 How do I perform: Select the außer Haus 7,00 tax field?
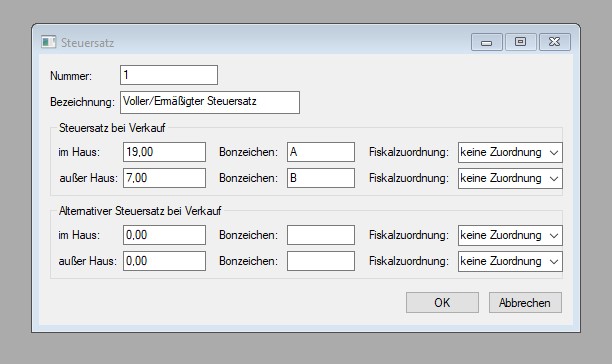pyautogui.click(x=164, y=178)
